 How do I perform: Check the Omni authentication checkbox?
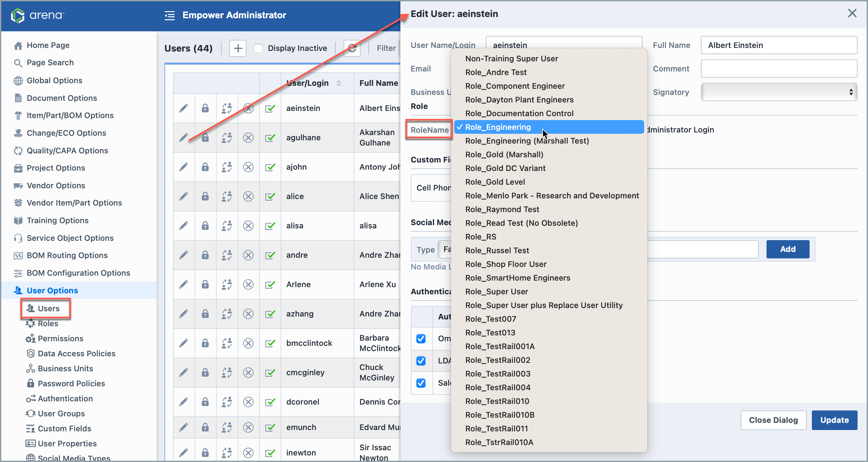420,339
